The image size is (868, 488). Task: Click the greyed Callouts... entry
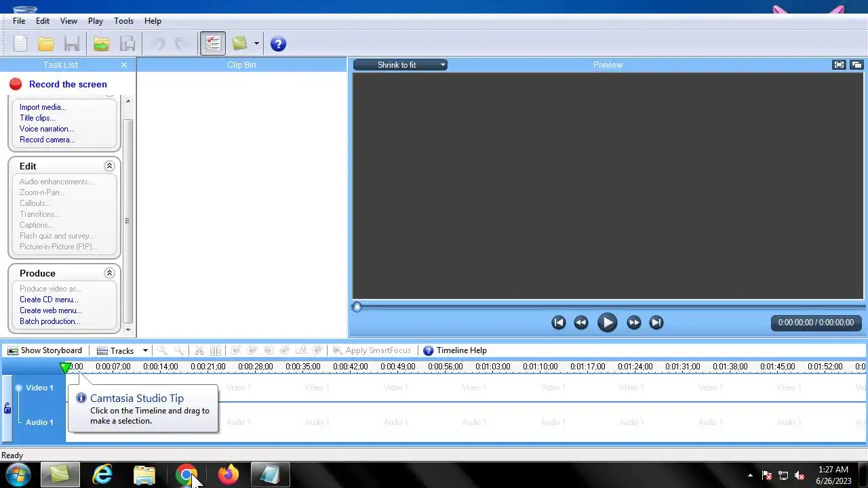(35, 203)
